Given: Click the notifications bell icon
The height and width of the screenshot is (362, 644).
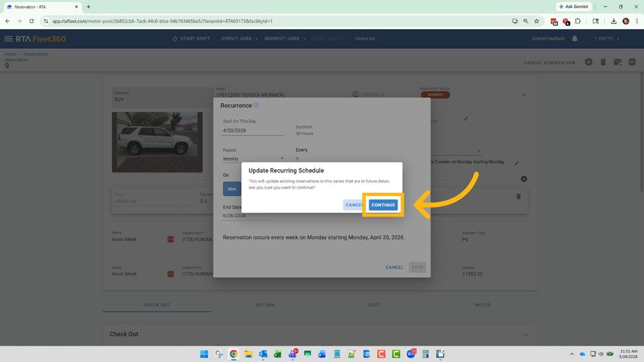Looking at the screenshot, I should coord(575,39).
